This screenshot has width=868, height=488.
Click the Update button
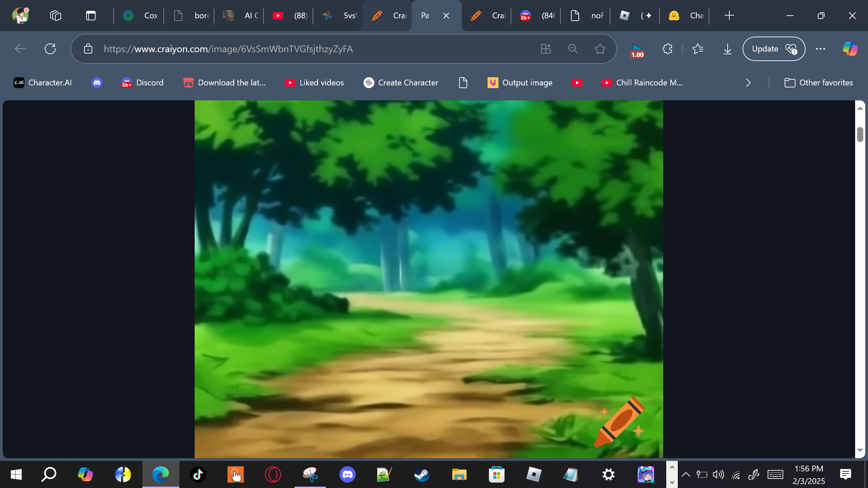774,49
